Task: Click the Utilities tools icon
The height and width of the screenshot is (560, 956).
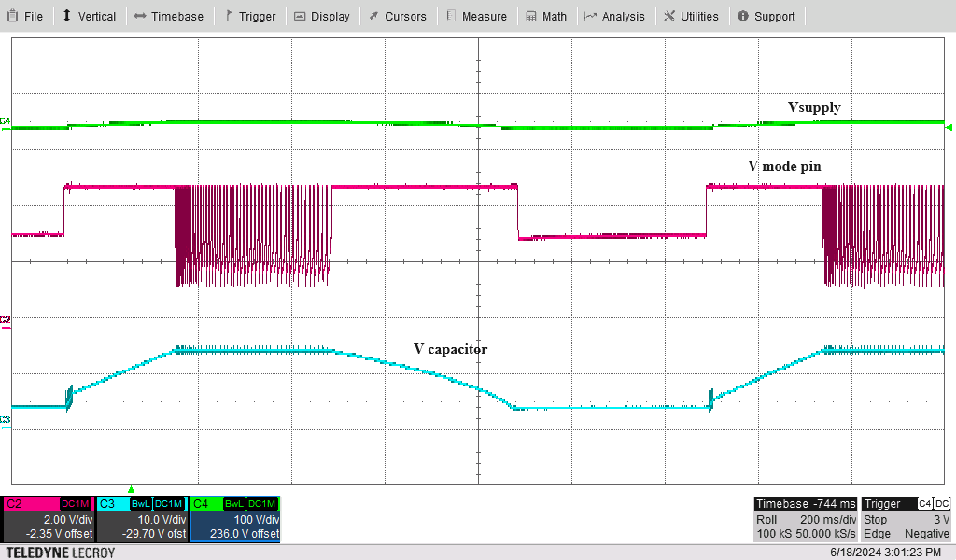Action: pyautogui.click(x=669, y=16)
